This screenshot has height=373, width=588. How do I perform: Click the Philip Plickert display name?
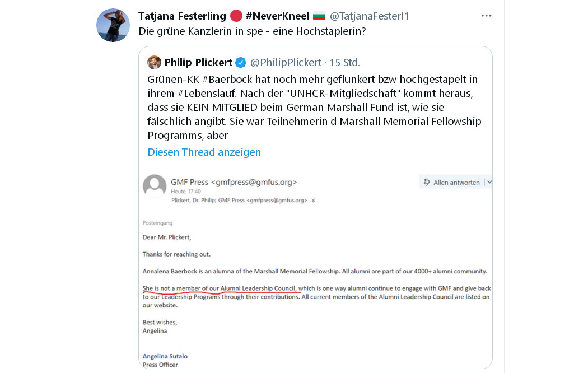point(198,63)
